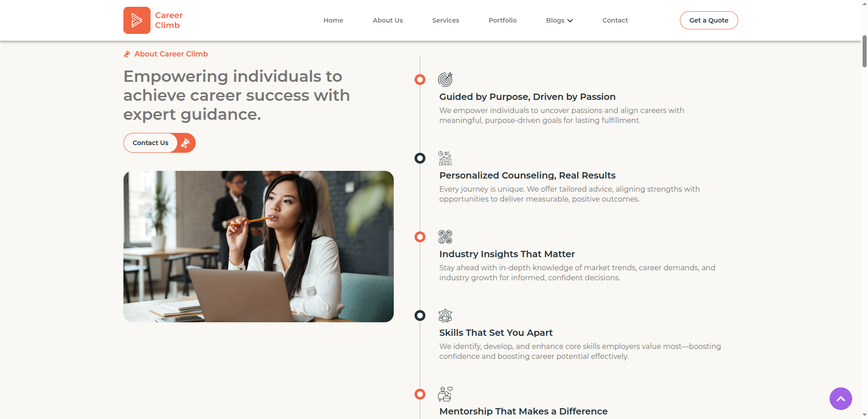
Task: Open the Portfolio navigation link
Action: point(502,20)
